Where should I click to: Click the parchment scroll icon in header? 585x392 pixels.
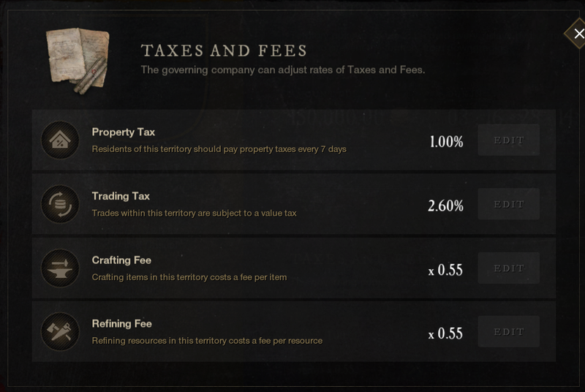point(76,59)
